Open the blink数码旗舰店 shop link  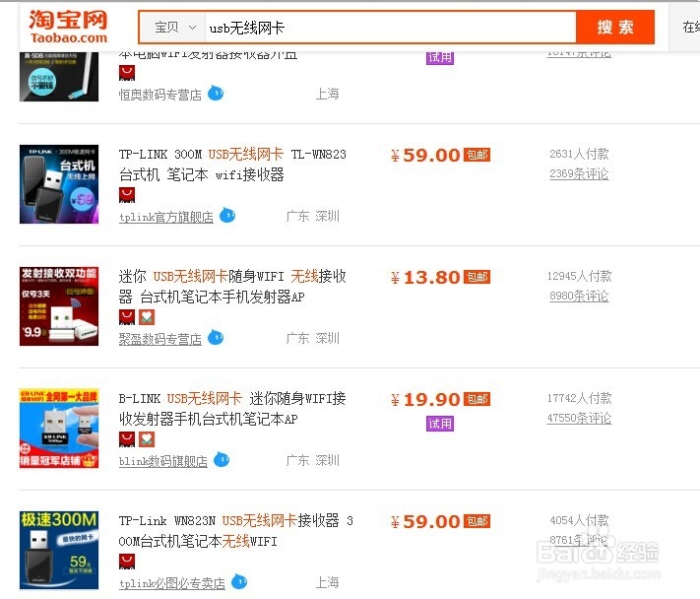point(163,461)
